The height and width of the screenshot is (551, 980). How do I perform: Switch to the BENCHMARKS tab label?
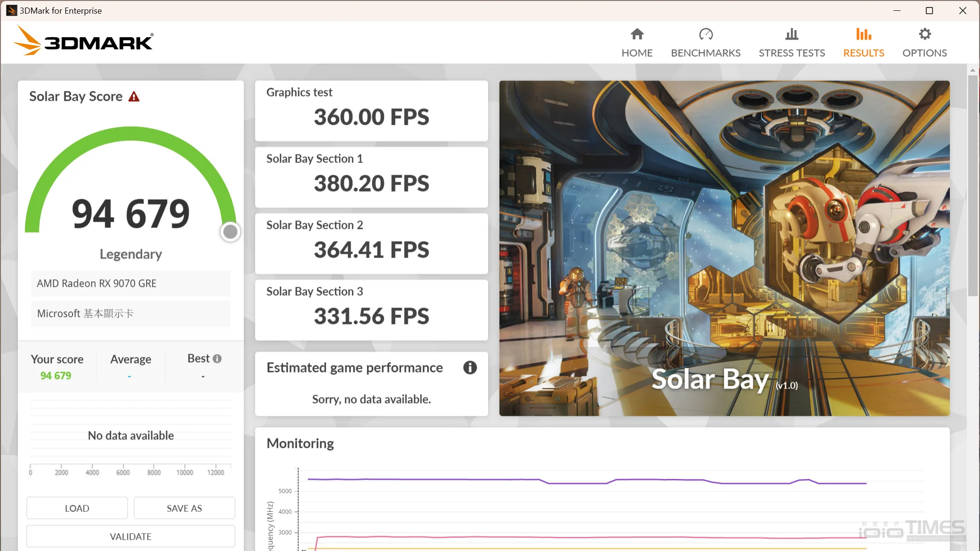pos(706,53)
